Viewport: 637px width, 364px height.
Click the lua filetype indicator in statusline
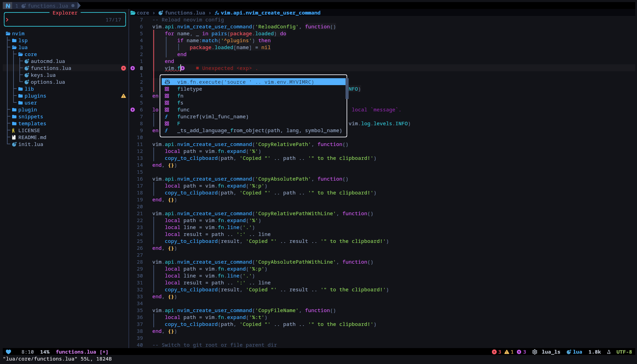pos(574,352)
